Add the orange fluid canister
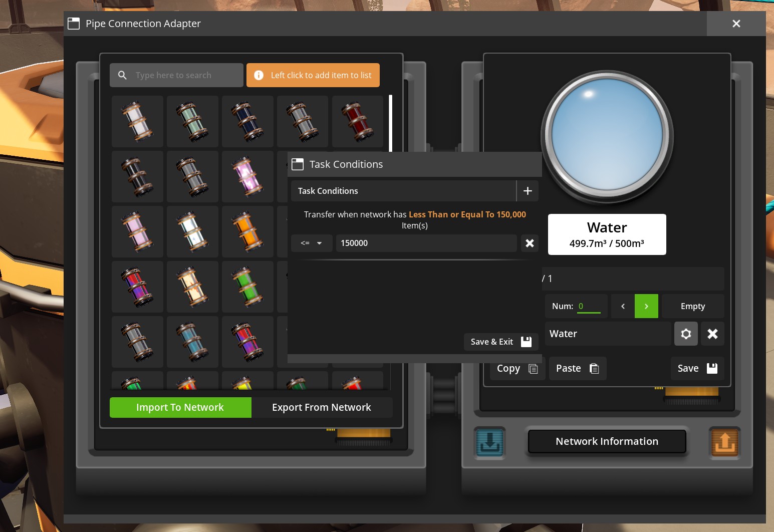 [247, 231]
